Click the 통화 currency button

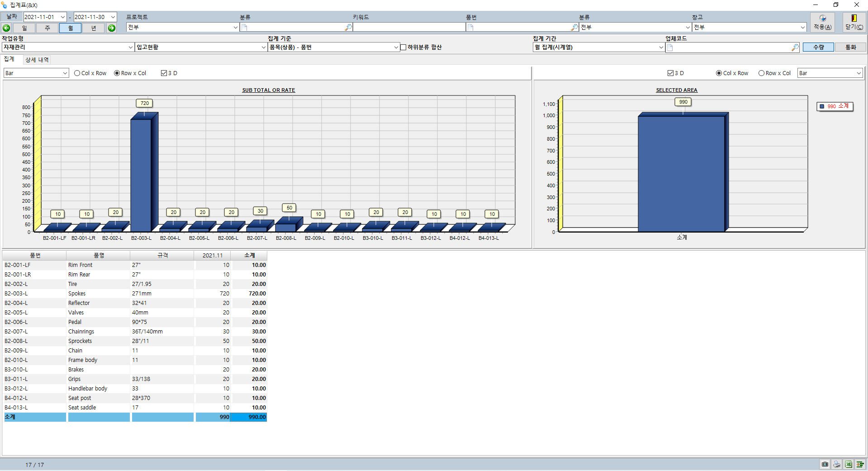(850, 48)
